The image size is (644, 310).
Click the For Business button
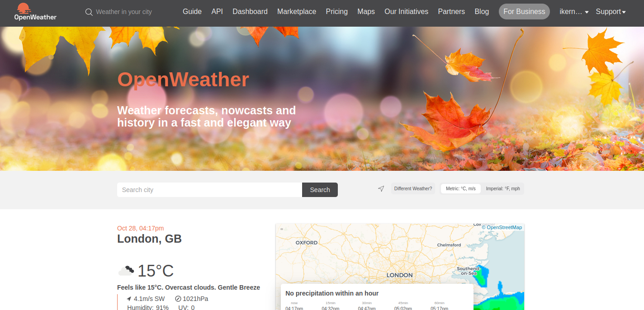point(524,12)
